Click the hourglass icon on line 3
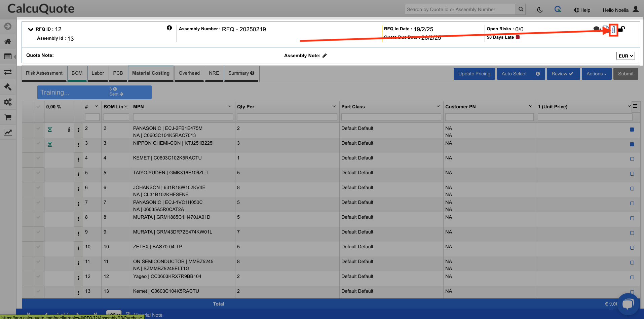Image resolution: width=644 pixels, height=319 pixels. point(50,144)
